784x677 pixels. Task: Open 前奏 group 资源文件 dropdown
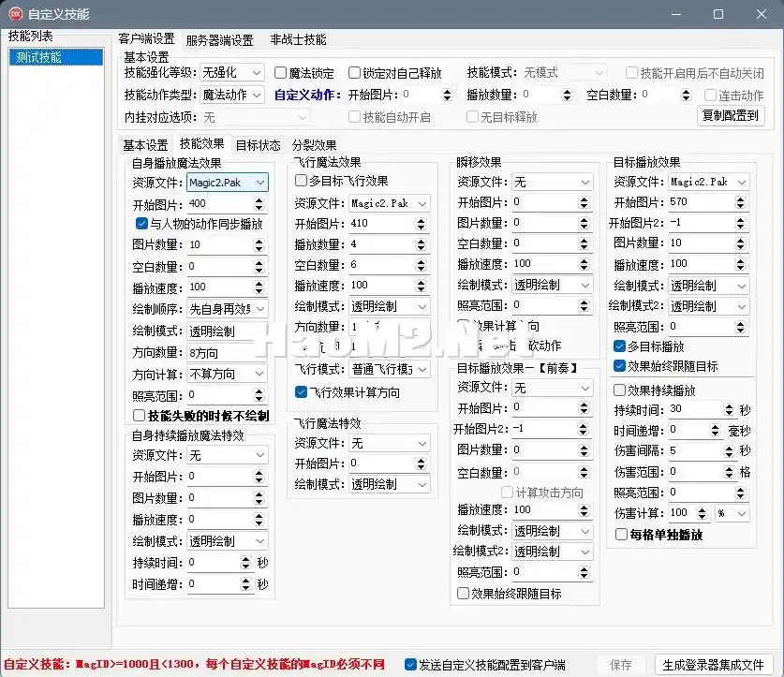tap(553, 388)
